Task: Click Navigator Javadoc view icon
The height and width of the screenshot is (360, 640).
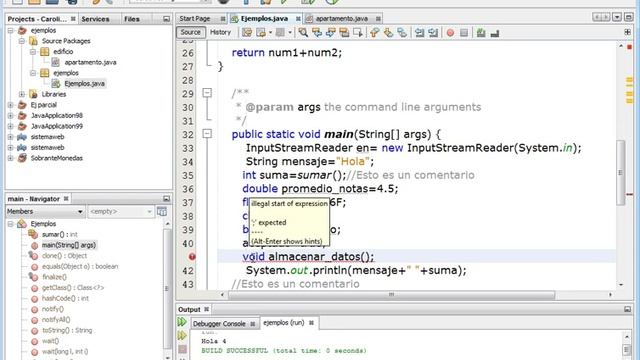Action: point(162,211)
